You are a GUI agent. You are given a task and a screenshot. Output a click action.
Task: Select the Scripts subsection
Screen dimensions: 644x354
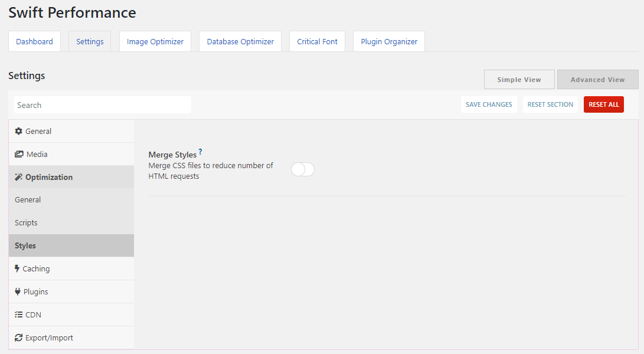point(71,222)
